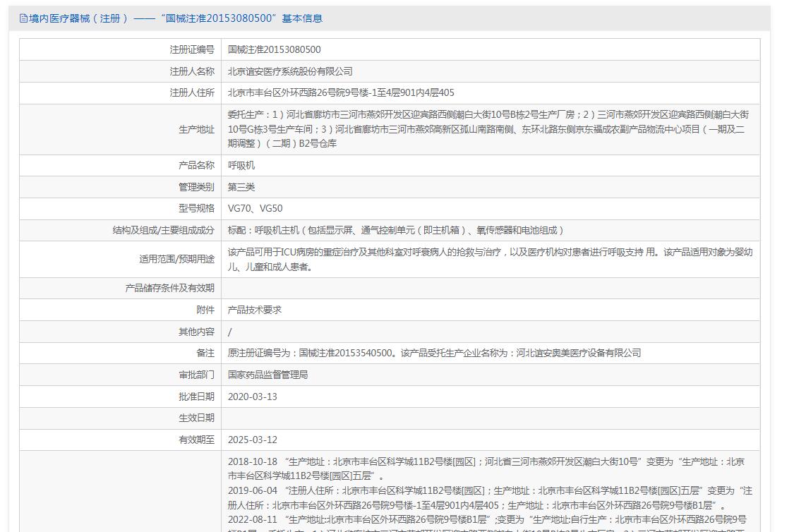The width and height of the screenshot is (794, 532).
Task: Click the label 生产地址
Action: (x=196, y=129)
